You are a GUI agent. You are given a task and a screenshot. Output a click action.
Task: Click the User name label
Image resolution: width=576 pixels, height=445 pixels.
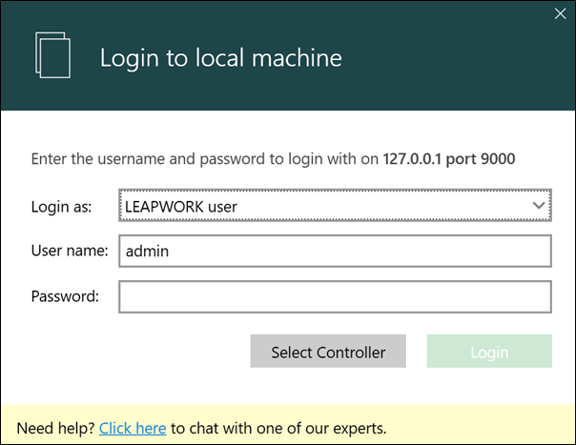pyautogui.click(x=70, y=251)
